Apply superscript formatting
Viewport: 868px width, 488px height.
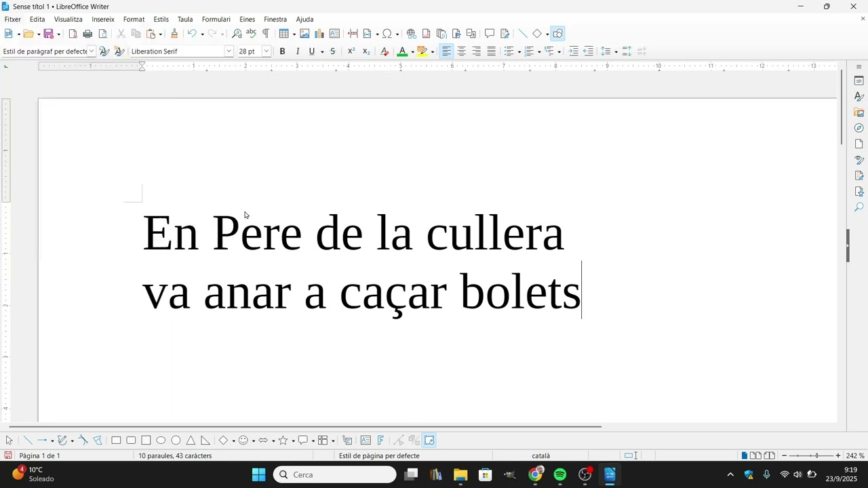(351, 52)
